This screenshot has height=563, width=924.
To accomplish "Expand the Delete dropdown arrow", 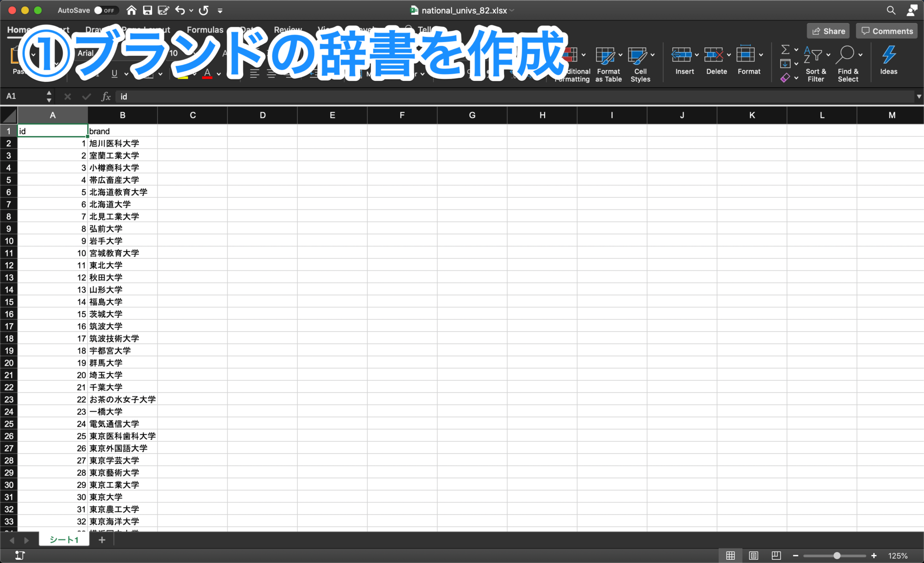I will [x=729, y=55].
